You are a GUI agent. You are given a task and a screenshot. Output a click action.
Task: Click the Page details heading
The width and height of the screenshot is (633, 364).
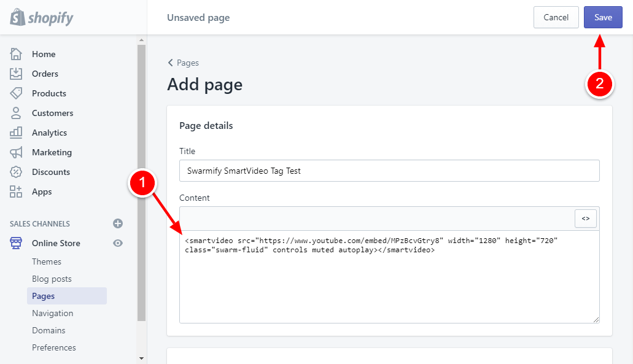tap(206, 125)
